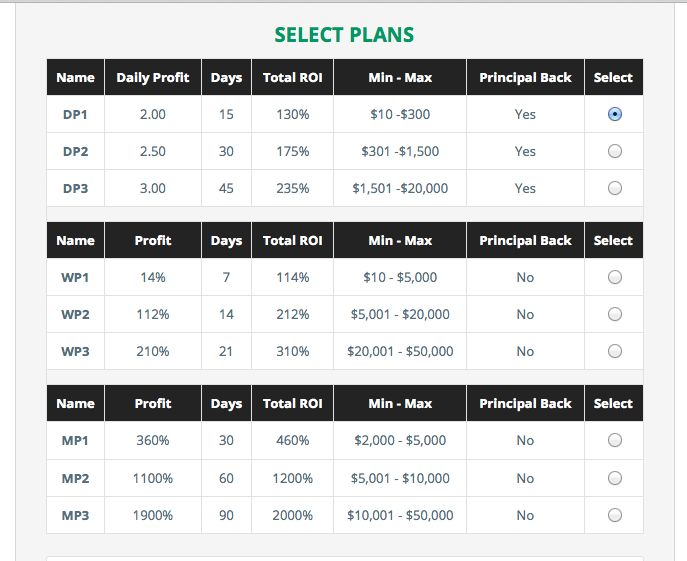Click the SELECT PLANS heading
Viewport: 687px width, 561px height.
coord(344,35)
